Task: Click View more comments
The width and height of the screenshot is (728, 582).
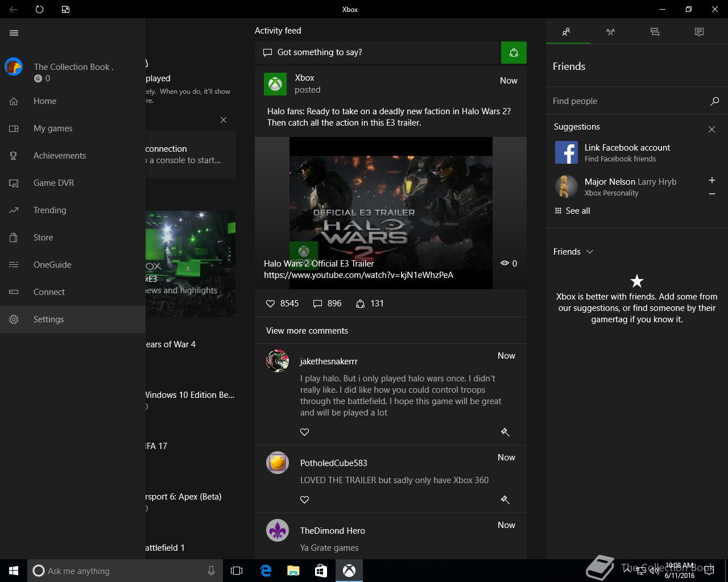Action: 307,331
